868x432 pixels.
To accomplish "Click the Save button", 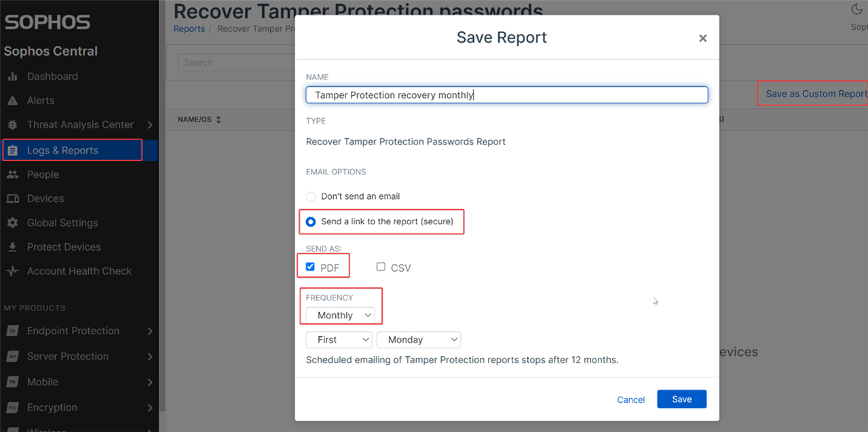I will 681,399.
